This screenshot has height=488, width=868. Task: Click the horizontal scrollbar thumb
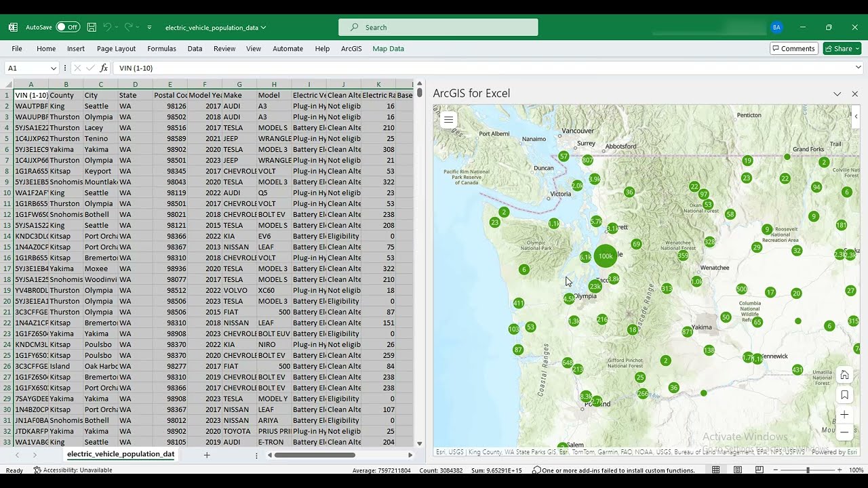[x=314, y=455]
